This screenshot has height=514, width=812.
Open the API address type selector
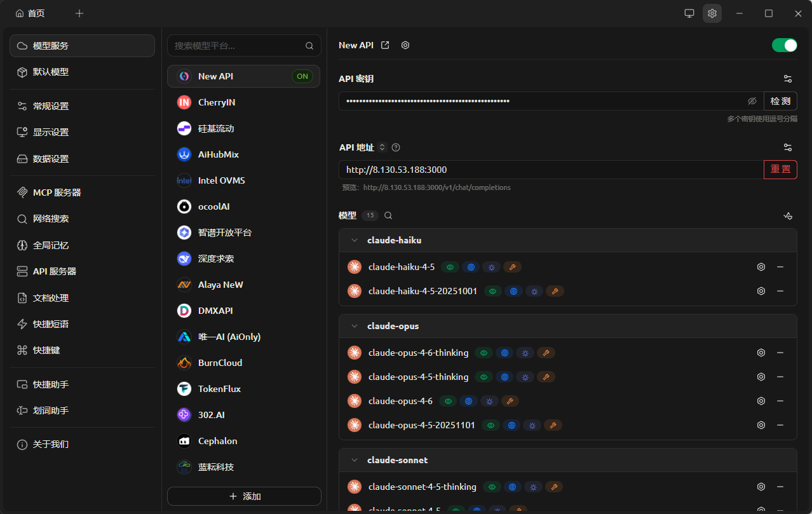(382, 147)
